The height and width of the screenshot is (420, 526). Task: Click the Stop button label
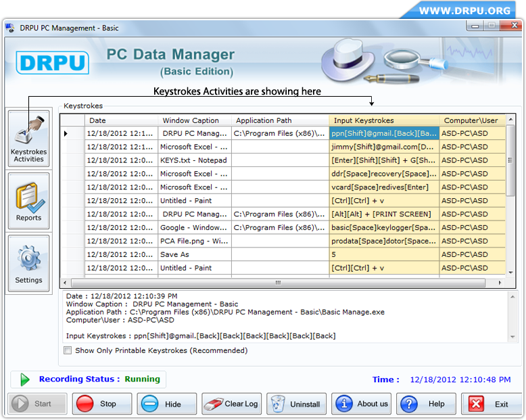click(108, 404)
